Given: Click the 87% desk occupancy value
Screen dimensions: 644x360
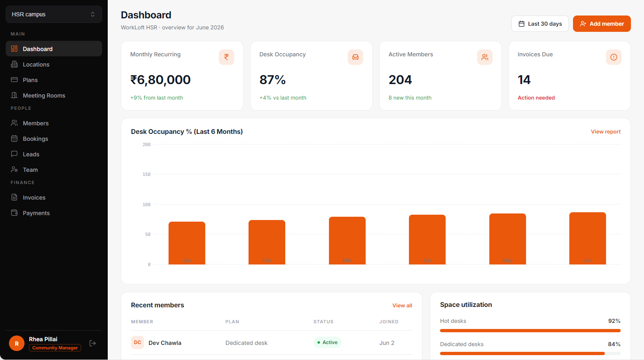Looking at the screenshot, I should (x=273, y=80).
